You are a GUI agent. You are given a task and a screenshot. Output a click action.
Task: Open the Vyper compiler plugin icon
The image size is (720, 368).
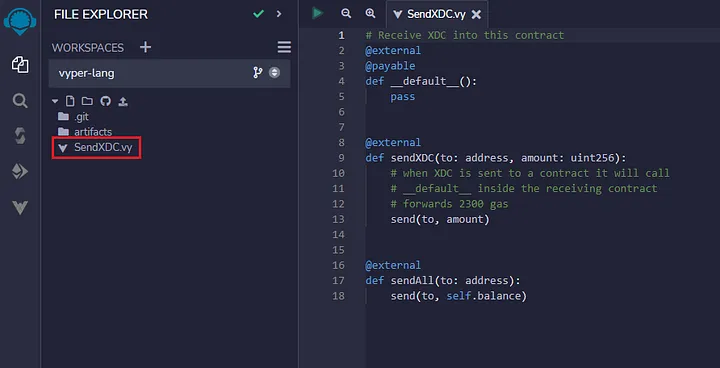pos(20,208)
